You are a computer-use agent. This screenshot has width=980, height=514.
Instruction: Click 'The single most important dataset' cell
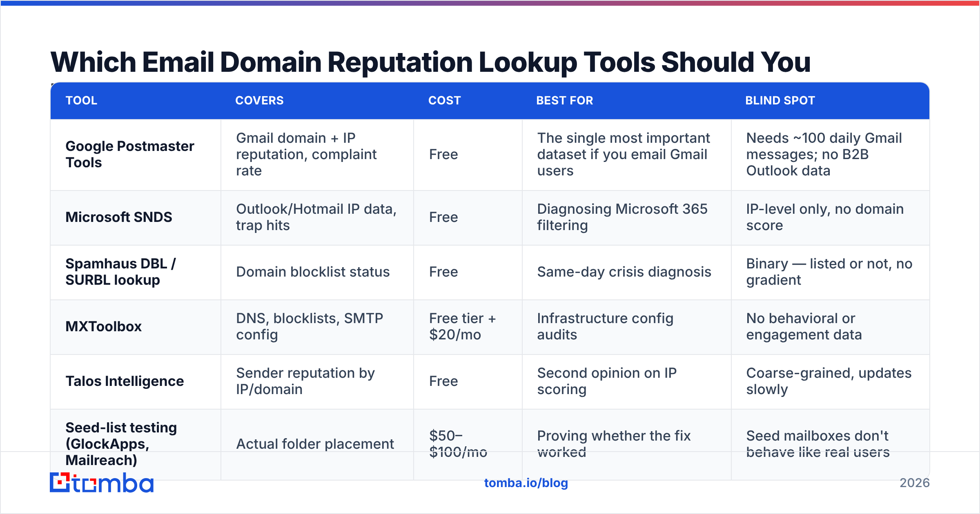[x=627, y=155]
